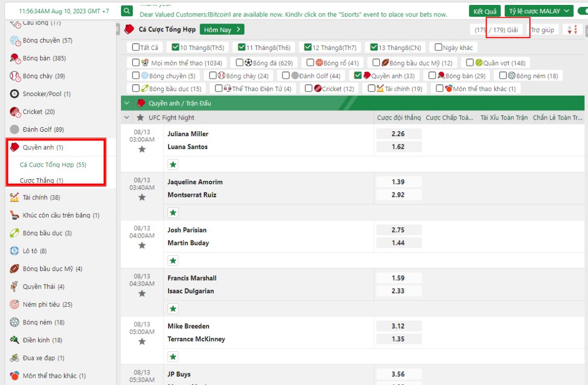The image size is (588, 385).
Task: Click star icon next to UFC Fight Night
Action: 141,118
